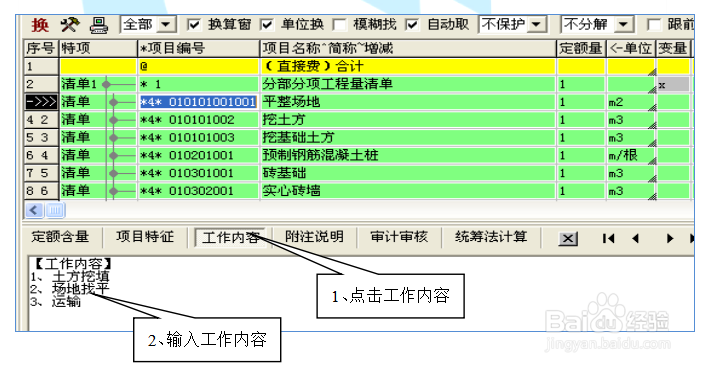
Task: Toggle the 换算窗 checkbox
Action: pyautogui.click(x=194, y=24)
